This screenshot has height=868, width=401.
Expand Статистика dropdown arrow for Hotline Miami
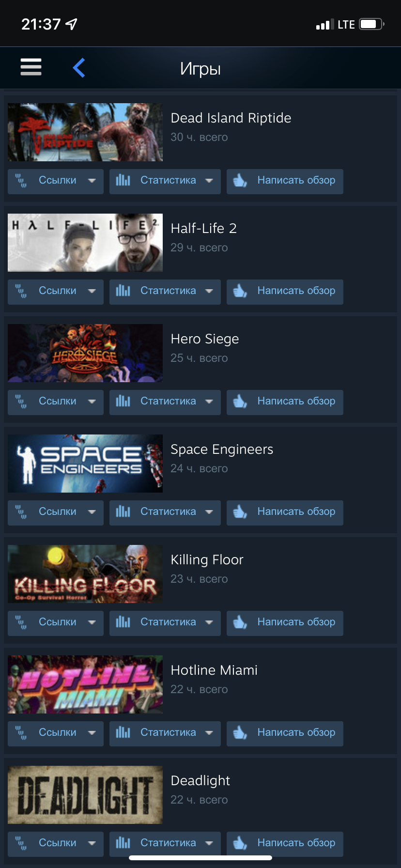coord(209,733)
